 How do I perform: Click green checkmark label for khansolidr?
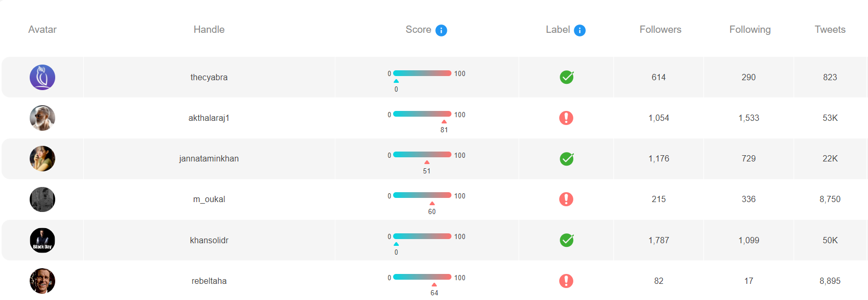pyautogui.click(x=567, y=240)
